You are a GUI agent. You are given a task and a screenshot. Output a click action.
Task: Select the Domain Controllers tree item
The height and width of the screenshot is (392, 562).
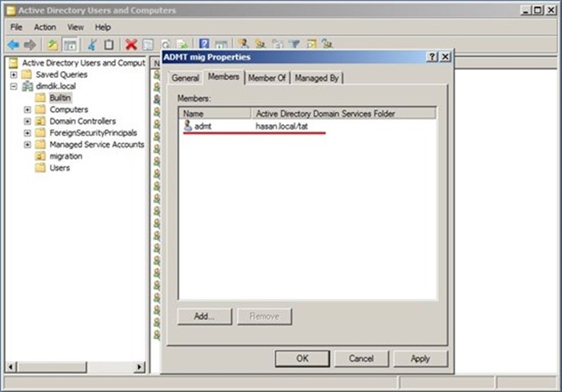(x=83, y=121)
